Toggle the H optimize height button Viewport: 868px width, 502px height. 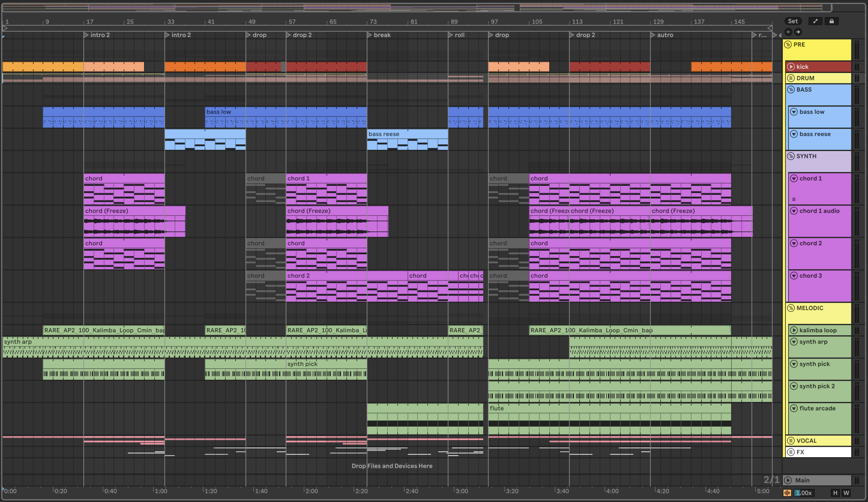[835, 493]
